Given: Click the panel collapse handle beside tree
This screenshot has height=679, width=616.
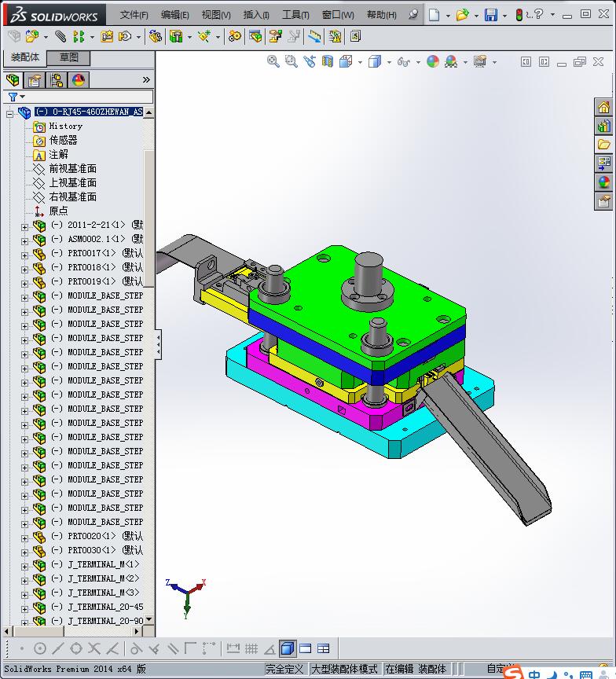Looking at the screenshot, I should pos(159,344).
